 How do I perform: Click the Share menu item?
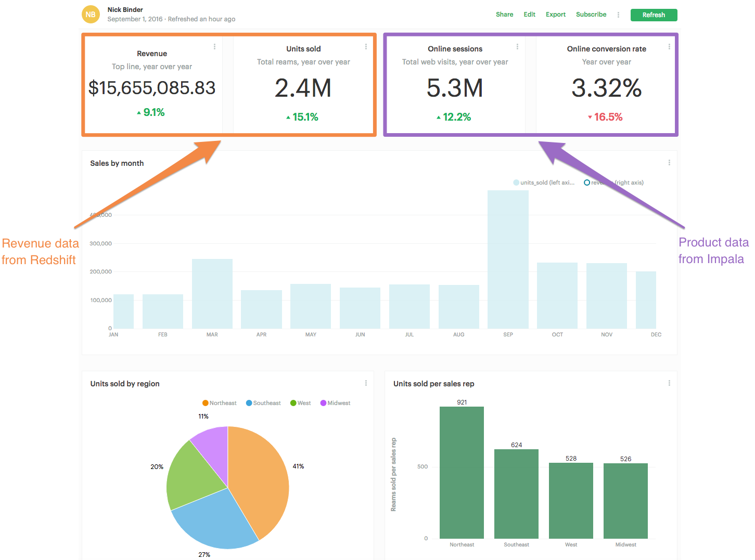[504, 15]
